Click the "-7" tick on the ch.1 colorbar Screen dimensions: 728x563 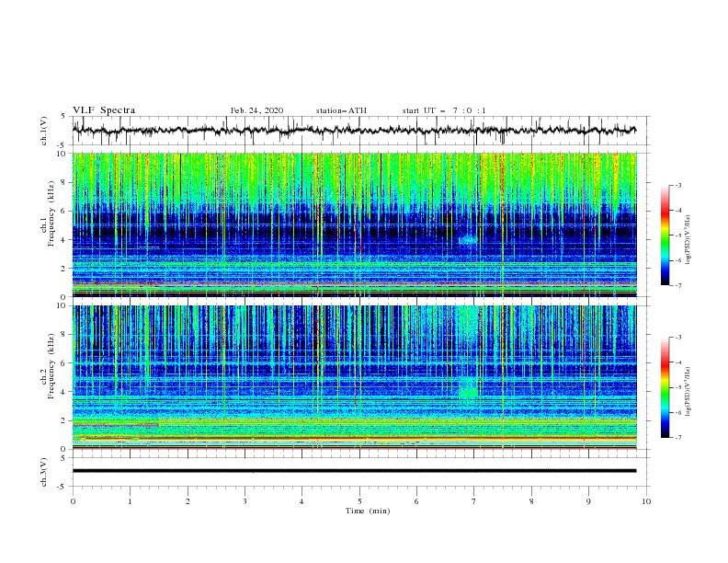[677, 285]
